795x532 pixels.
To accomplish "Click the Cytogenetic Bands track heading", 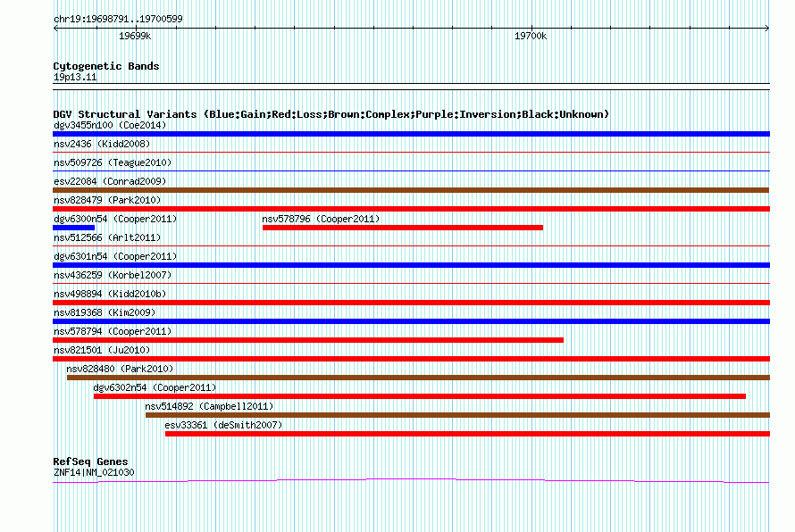I will [x=106, y=66].
